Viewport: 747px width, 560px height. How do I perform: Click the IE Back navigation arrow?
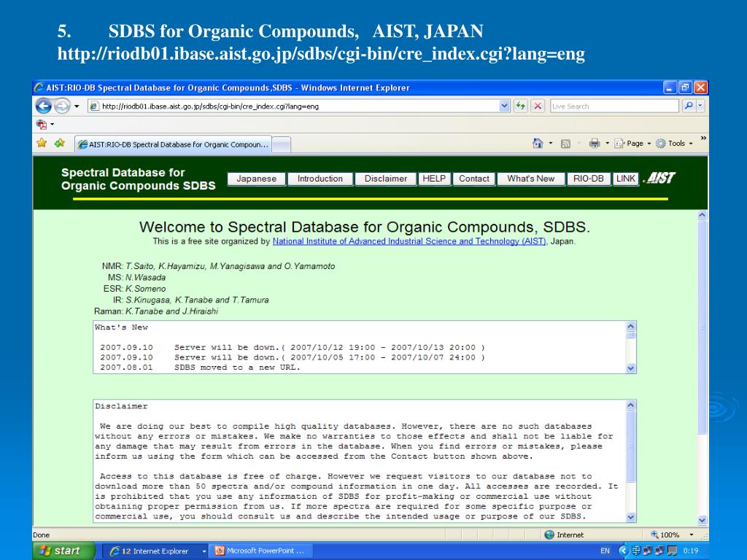click(x=44, y=106)
